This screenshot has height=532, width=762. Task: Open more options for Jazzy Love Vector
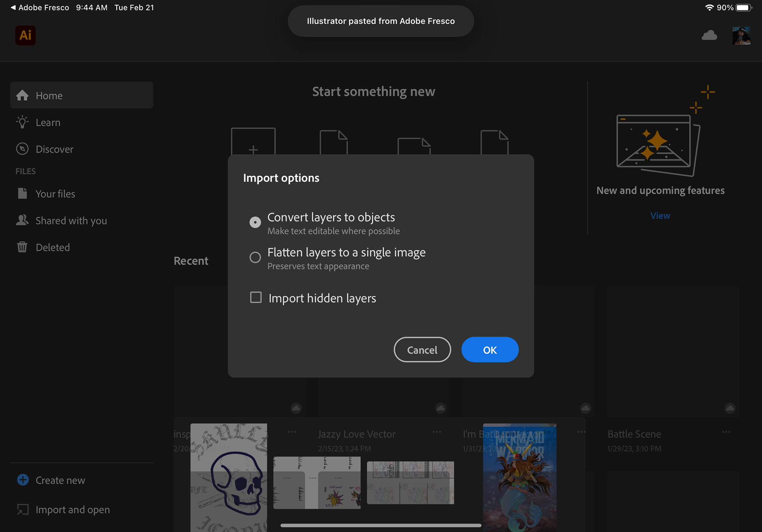(x=437, y=432)
